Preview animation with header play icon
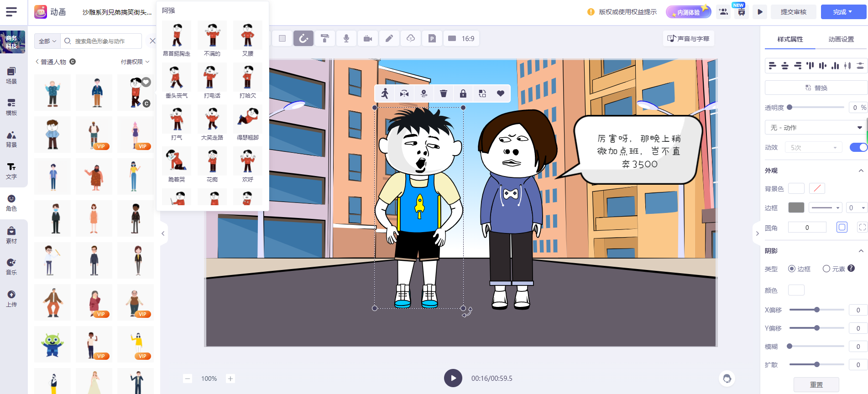 coord(760,12)
